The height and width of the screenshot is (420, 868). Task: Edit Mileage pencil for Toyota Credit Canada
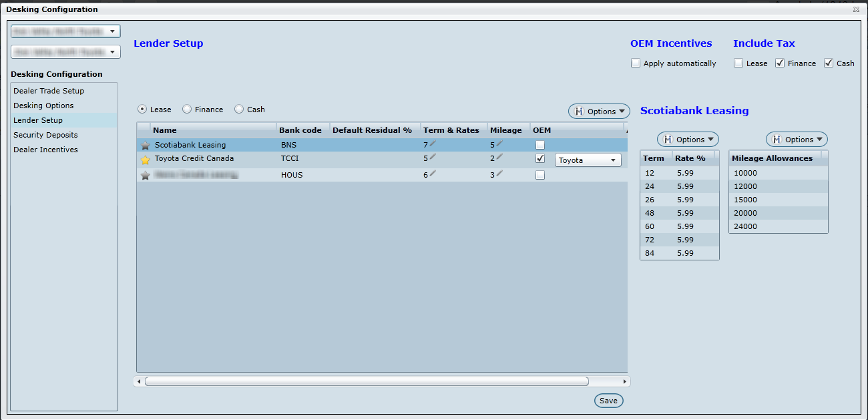pos(499,158)
